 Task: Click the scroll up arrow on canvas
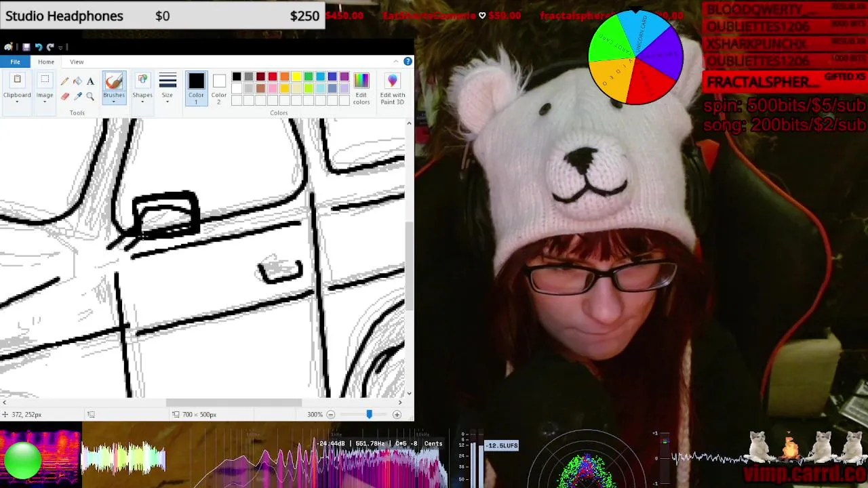[409, 123]
